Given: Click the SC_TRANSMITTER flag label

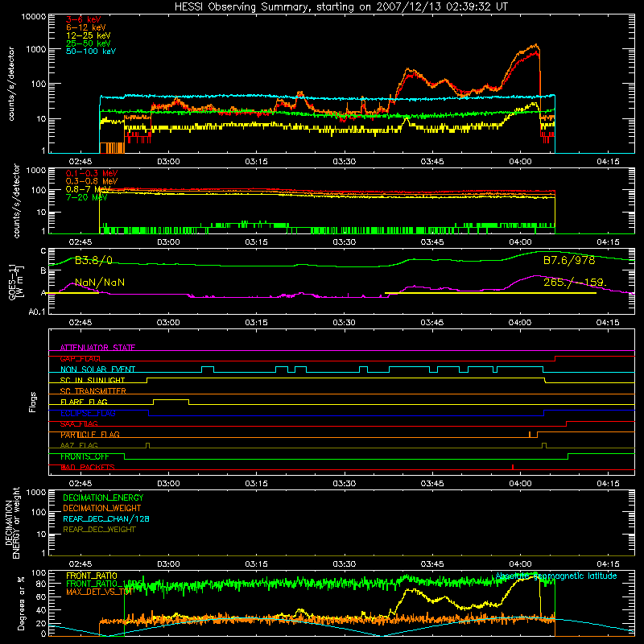Looking at the screenshot, I should click(x=93, y=391).
